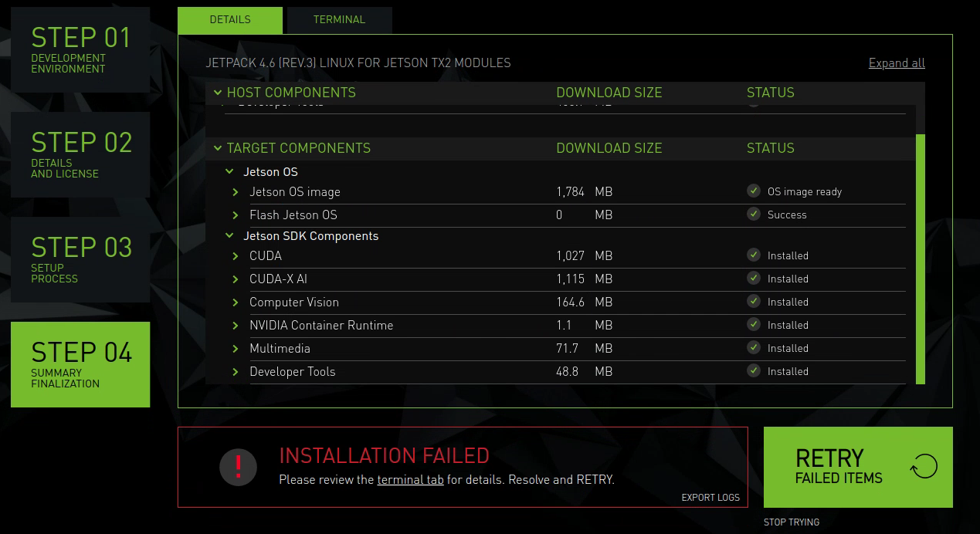Screen dimensions: 980x534
Task: Click the JetPack 4.6 title text
Action: coord(358,63)
